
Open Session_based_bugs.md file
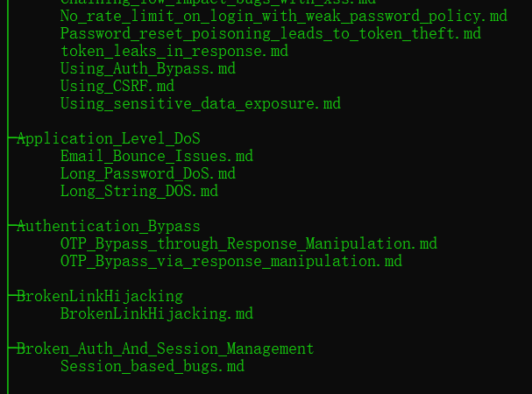tap(153, 367)
